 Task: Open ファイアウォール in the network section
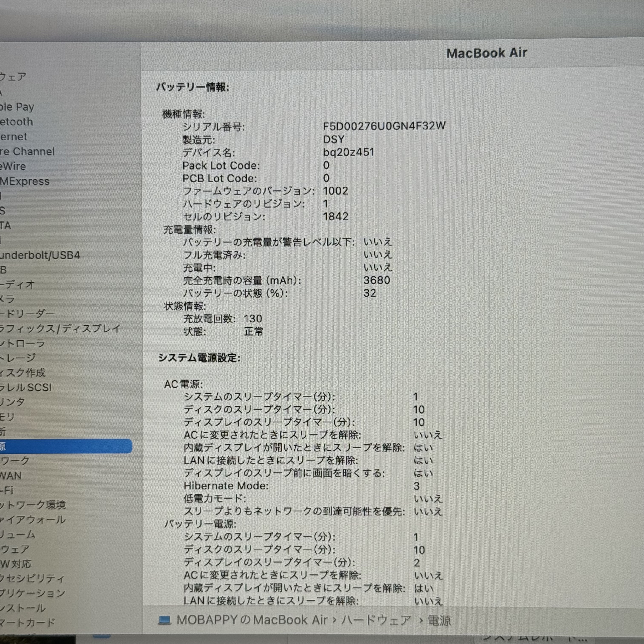click(x=33, y=520)
